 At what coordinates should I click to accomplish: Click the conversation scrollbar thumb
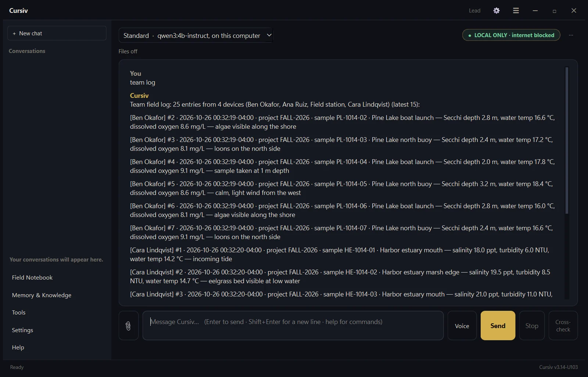click(567, 140)
